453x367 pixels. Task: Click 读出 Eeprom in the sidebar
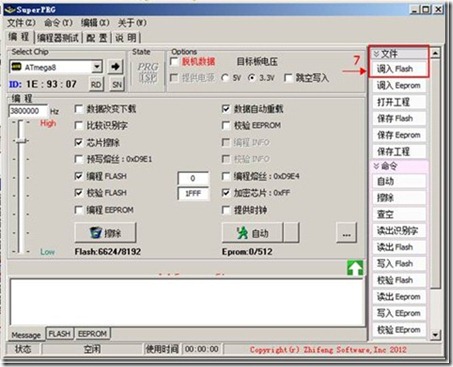click(399, 297)
